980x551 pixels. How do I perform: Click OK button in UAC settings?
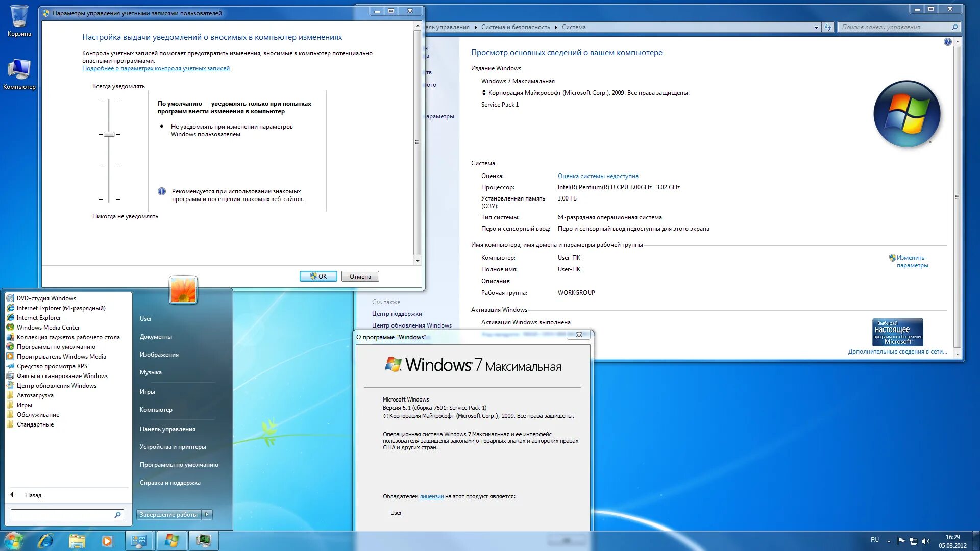click(318, 277)
